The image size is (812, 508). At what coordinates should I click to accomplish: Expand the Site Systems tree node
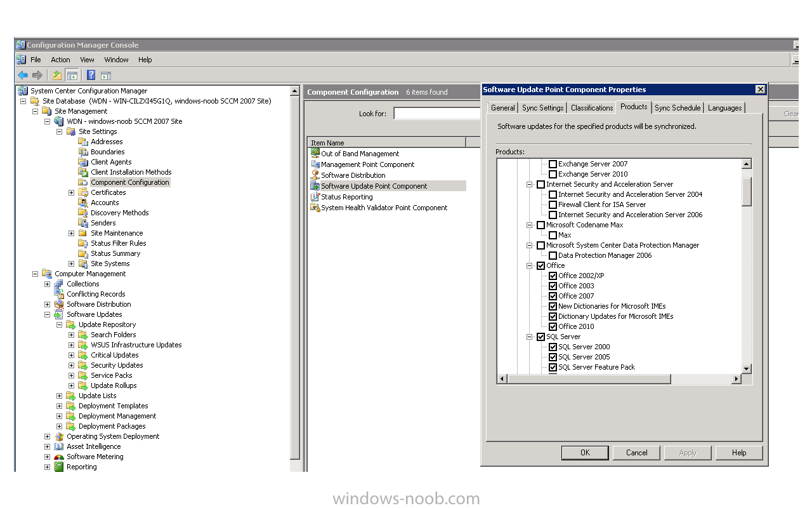71,264
